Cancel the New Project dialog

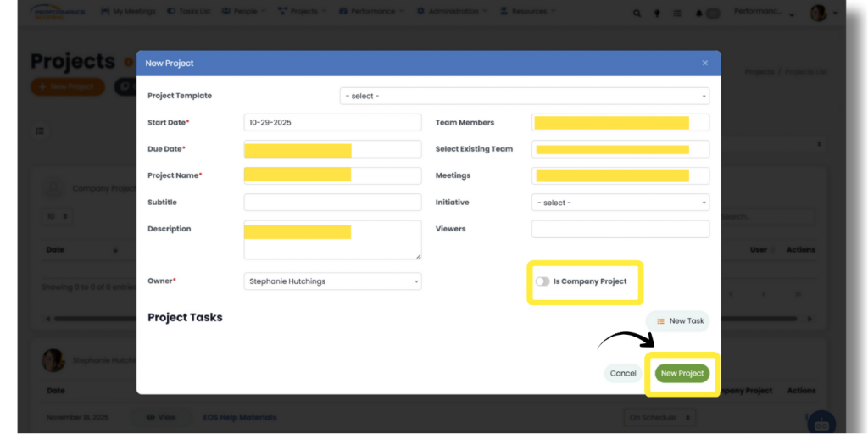[623, 373]
